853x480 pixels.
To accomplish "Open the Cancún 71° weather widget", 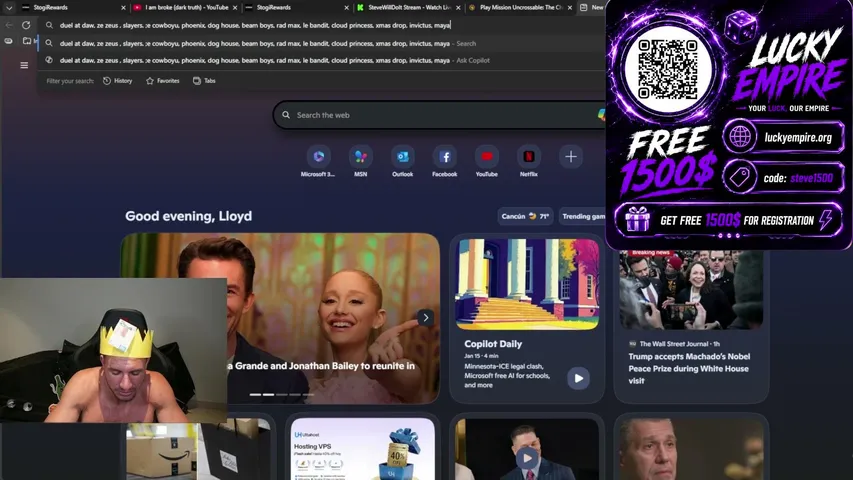I will point(525,216).
